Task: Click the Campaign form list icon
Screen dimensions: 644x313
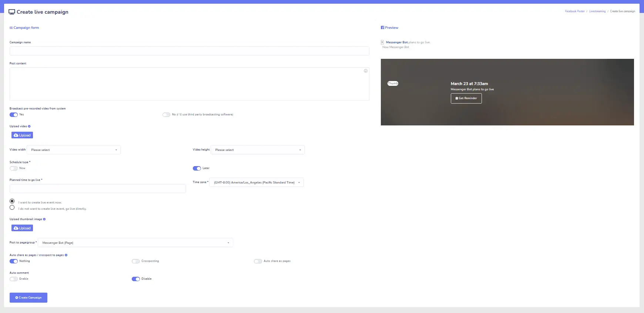Action: tap(11, 28)
